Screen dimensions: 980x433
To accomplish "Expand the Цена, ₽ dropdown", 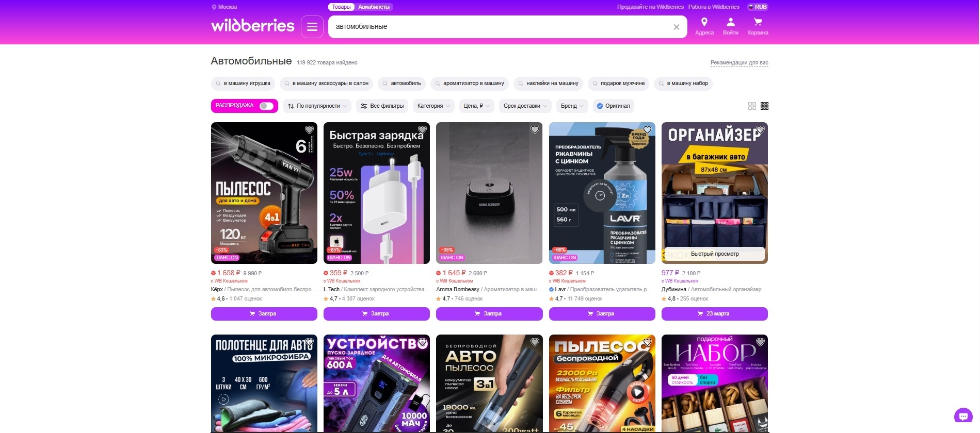I will pyautogui.click(x=476, y=106).
